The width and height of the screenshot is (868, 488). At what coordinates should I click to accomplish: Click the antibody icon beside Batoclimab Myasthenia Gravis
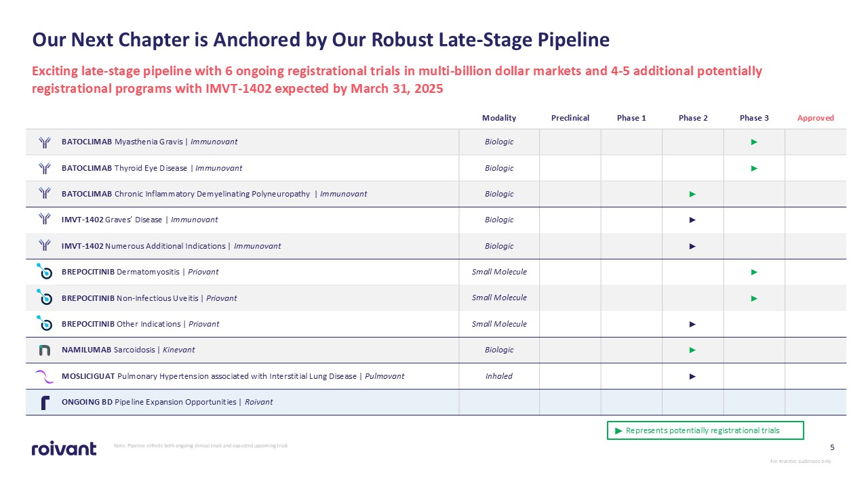click(45, 142)
